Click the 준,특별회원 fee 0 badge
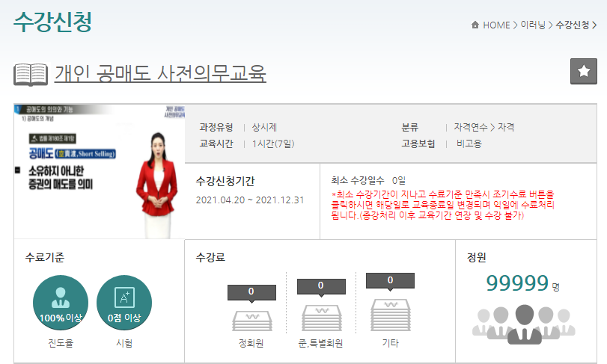This screenshot has height=364, width=607. (x=321, y=286)
